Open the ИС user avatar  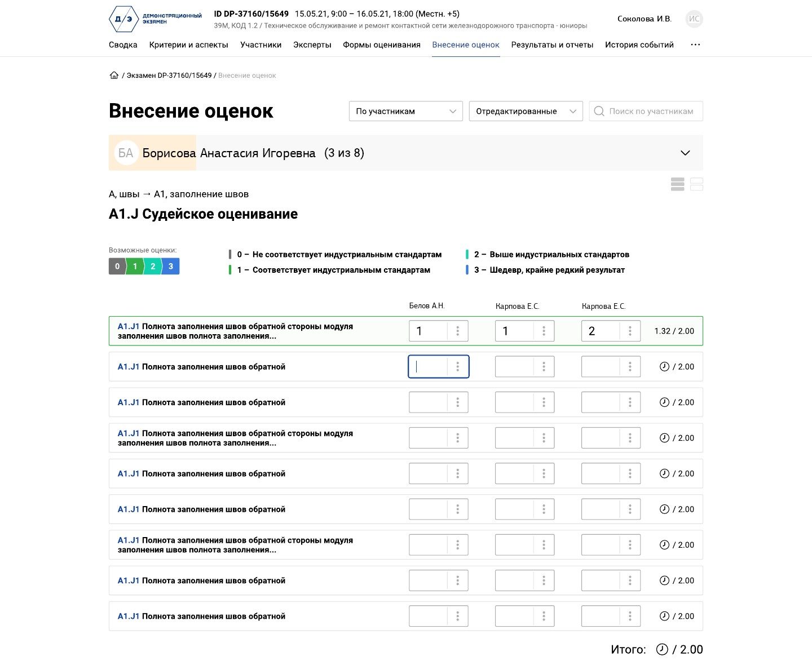694,19
